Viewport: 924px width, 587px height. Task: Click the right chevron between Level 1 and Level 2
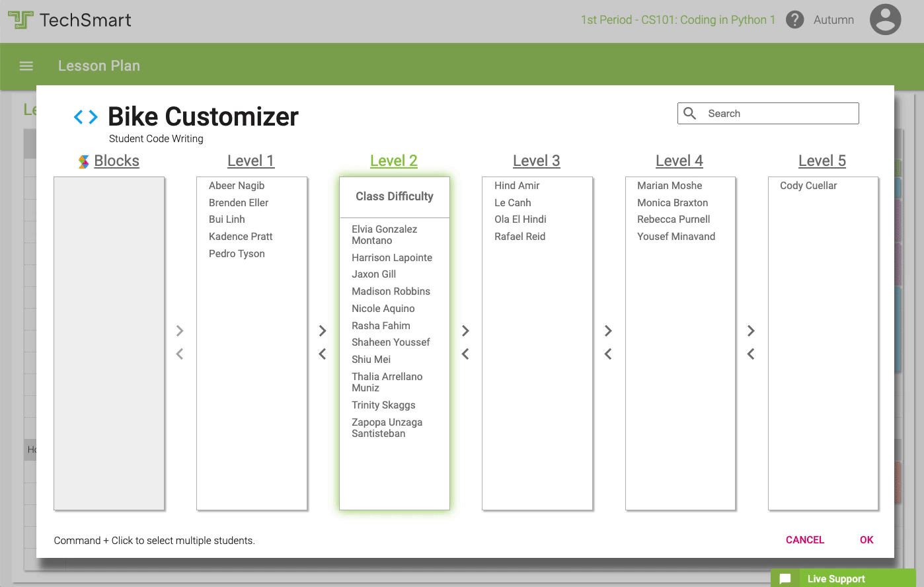coord(323,331)
